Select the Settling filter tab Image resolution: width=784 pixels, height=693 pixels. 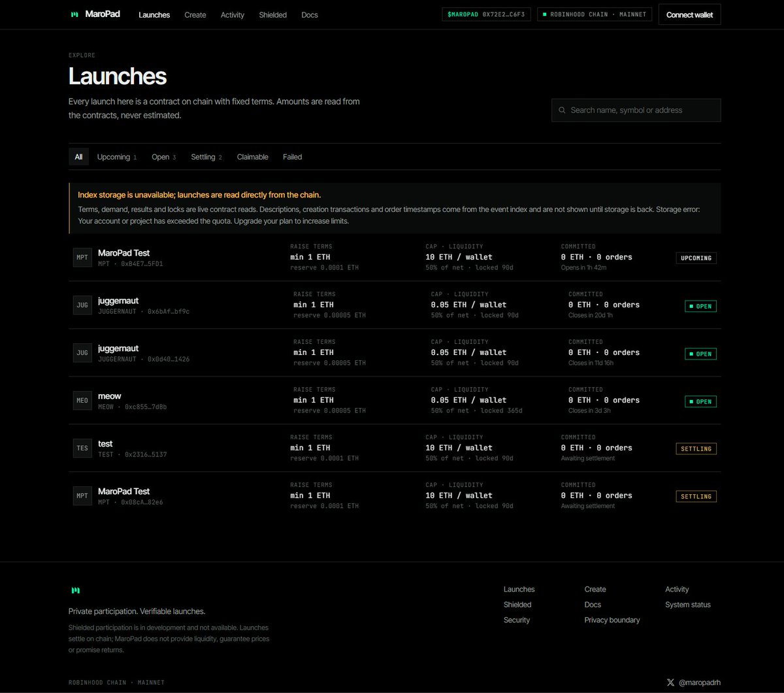coord(206,157)
